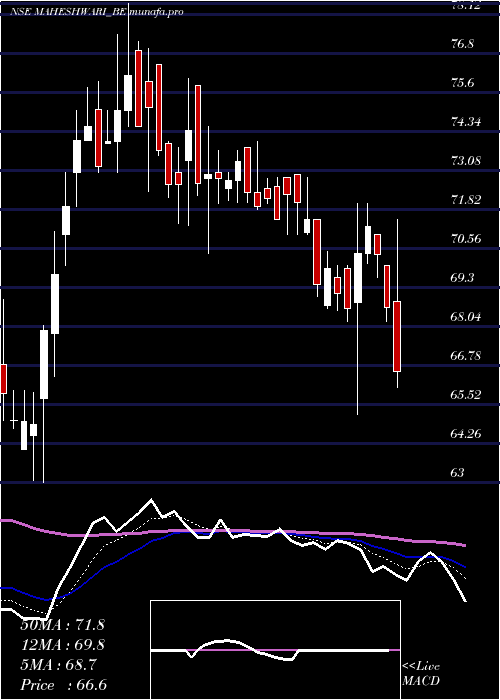Click the munafa.pro watermark label

pyautogui.click(x=156, y=12)
